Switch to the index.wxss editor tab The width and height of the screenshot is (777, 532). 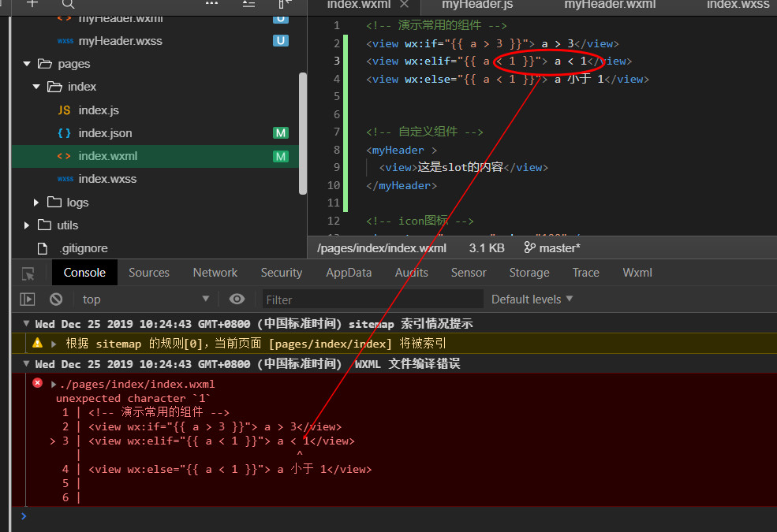pos(738,5)
